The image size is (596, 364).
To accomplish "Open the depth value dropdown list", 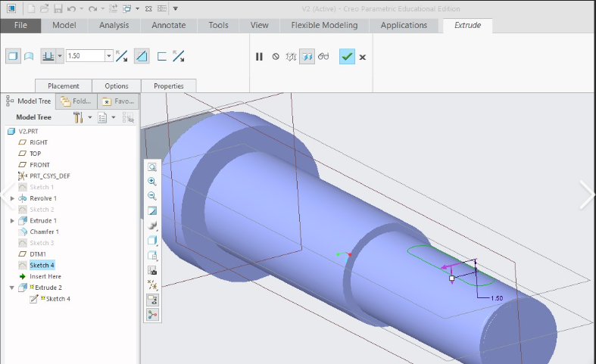I will (109, 56).
